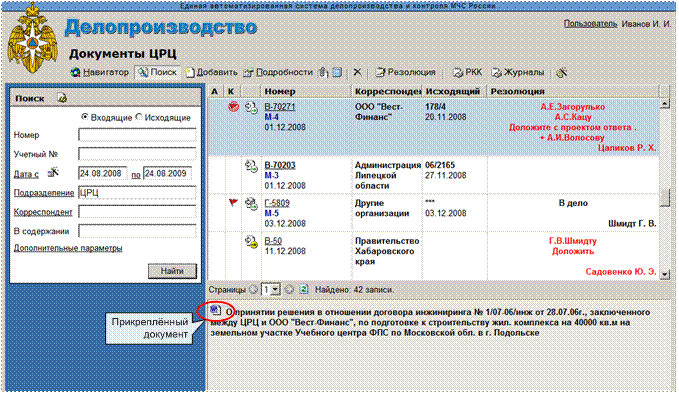Click the document type icon in В-70203 row
The width and height of the screenshot is (679, 395).
pyautogui.click(x=251, y=165)
